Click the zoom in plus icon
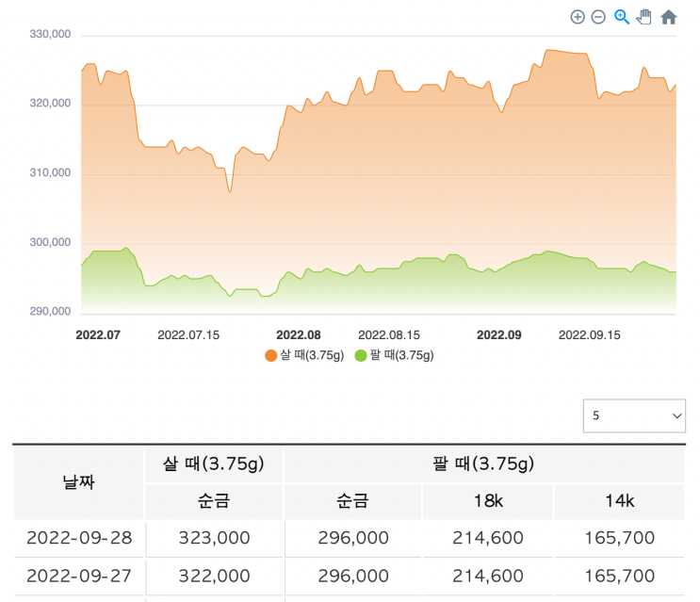The width and height of the screenshot is (700, 602). [x=578, y=17]
